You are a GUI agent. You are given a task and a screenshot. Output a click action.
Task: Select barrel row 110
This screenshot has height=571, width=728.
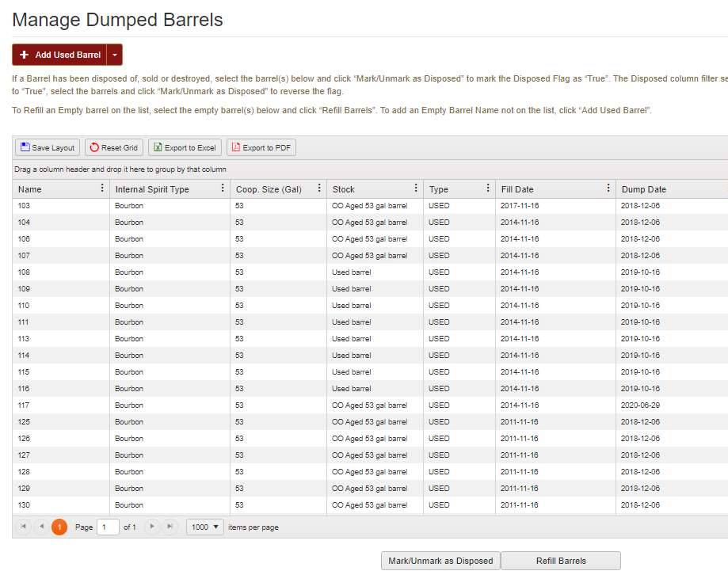pyautogui.click(x=370, y=306)
